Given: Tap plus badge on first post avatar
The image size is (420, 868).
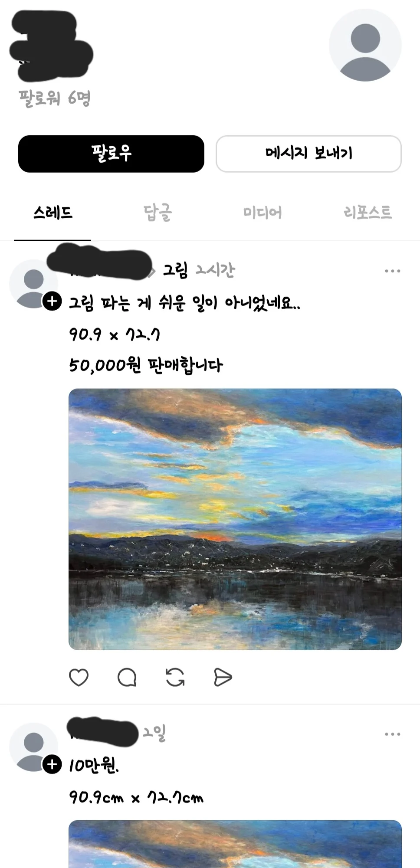Looking at the screenshot, I should [x=52, y=301].
